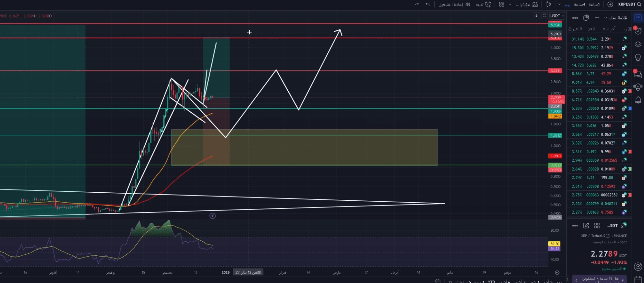644x283 pixels.
Task: Click the lightning event marker on chart
Action: [212, 216]
